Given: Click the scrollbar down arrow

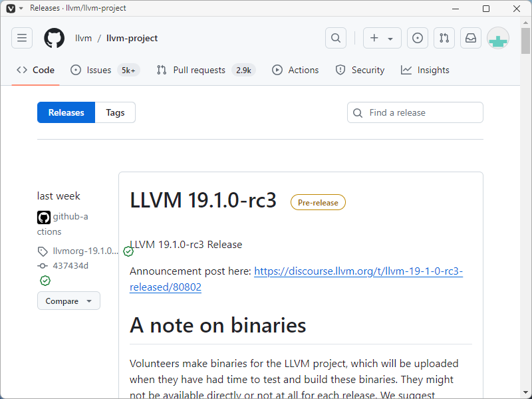Looking at the screenshot, I should coord(525,392).
